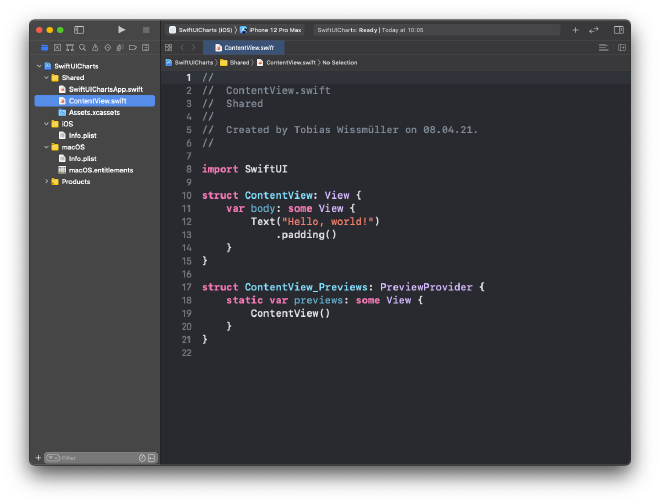660x504 pixels.
Task: Toggle the inspectors panel on right
Action: (619, 30)
